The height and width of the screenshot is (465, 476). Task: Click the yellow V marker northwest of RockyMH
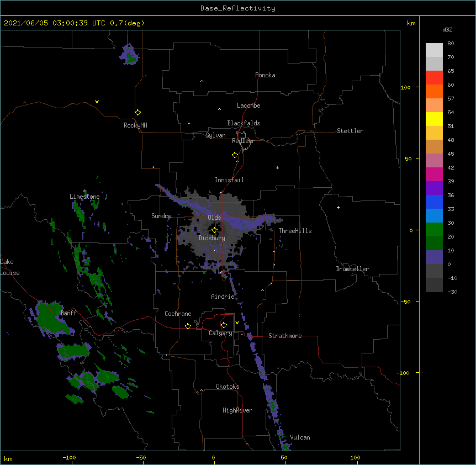pyautogui.click(x=97, y=102)
